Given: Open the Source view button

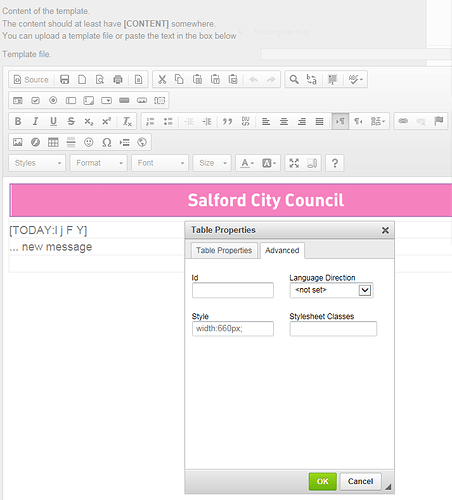Looking at the screenshot, I should click(31, 80).
